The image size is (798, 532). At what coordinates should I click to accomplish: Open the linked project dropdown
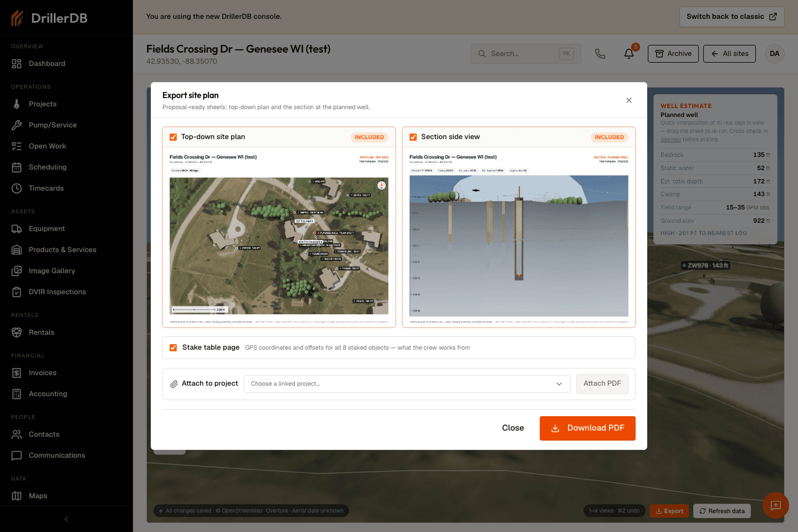click(407, 383)
